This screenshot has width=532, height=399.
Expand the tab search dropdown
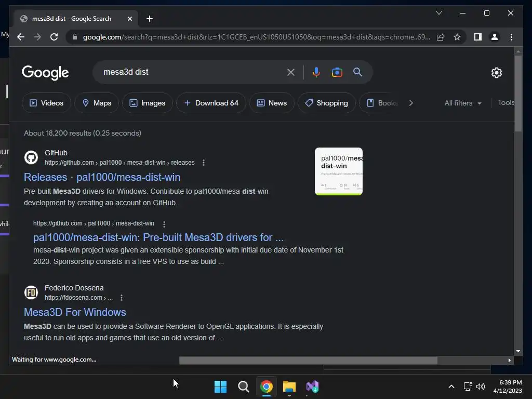(x=438, y=13)
